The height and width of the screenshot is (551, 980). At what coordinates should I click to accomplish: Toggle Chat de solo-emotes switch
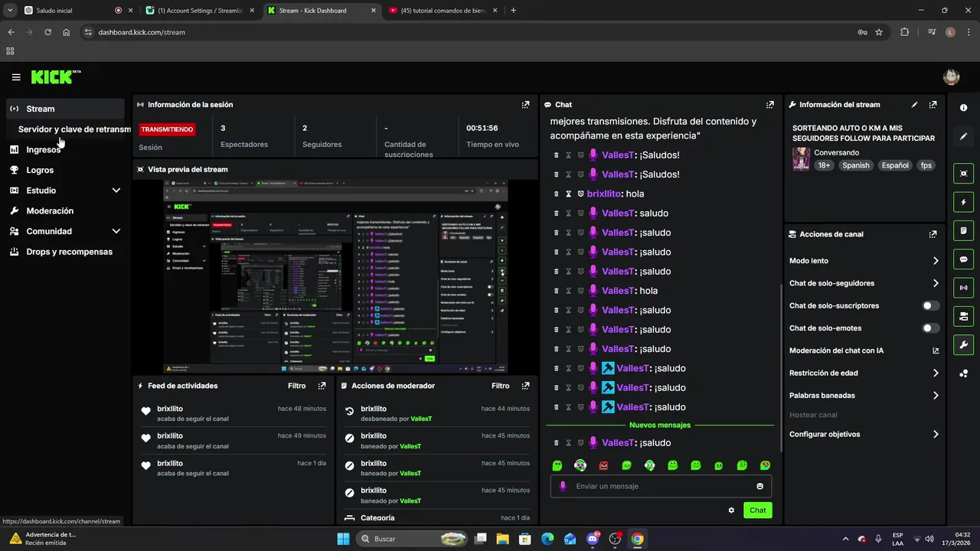pos(930,328)
